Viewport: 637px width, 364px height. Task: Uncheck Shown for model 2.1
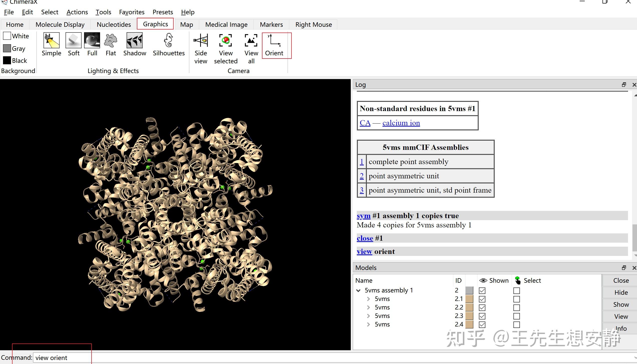point(482,299)
